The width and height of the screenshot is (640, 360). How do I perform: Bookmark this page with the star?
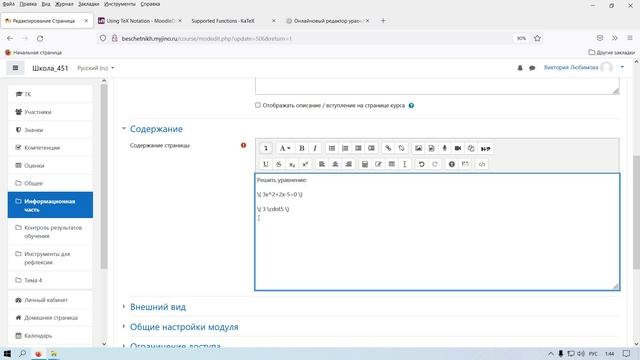(x=537, y=38)
